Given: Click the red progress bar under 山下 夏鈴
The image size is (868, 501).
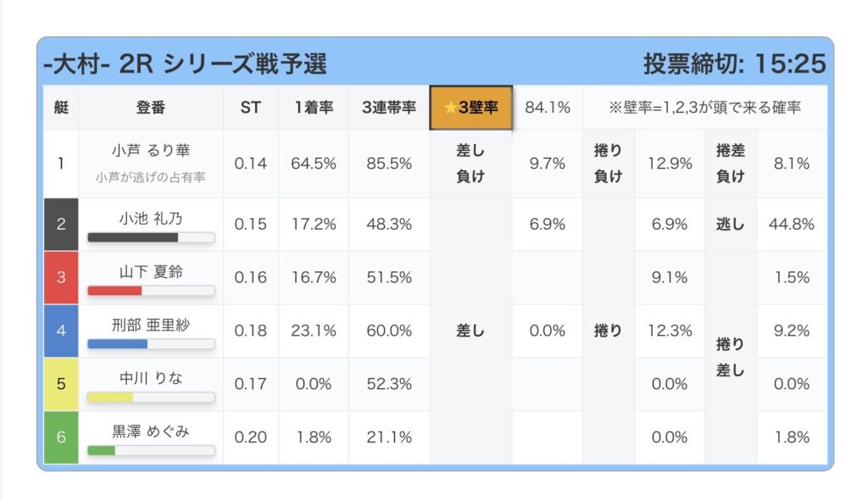Looking at the screenshot, I should tap(151, 291).
